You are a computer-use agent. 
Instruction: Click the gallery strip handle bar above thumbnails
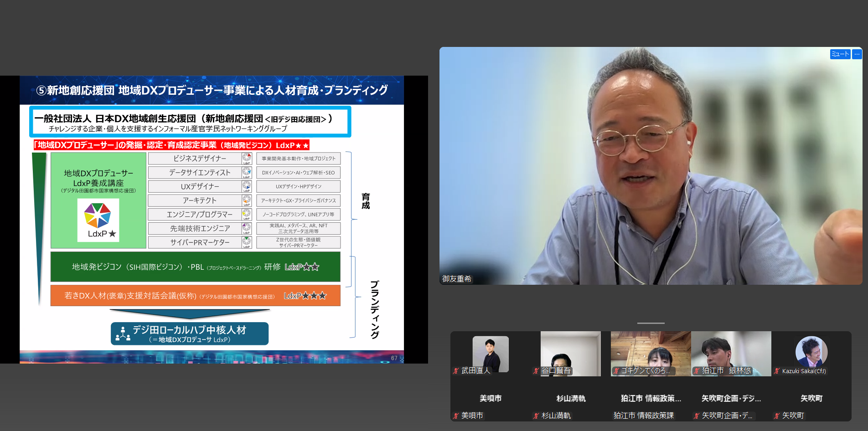pyautogui.click(x=651, y=323)
